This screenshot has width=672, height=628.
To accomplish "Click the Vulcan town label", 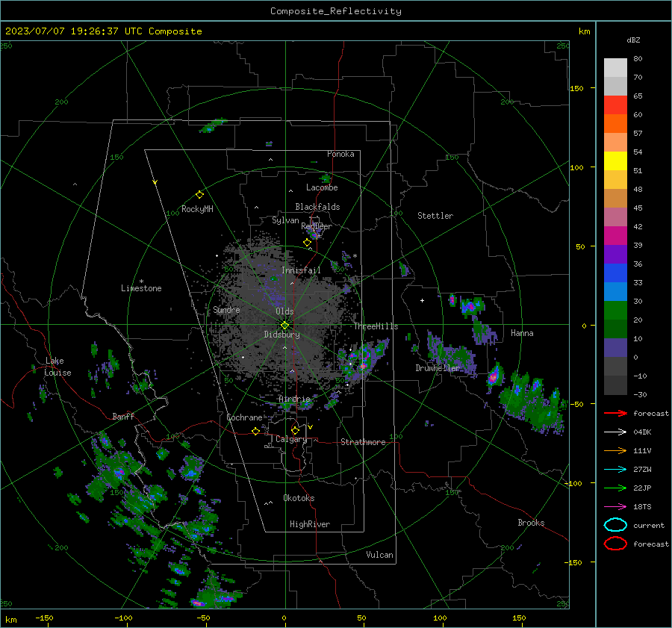I will [x=379, y=555].
